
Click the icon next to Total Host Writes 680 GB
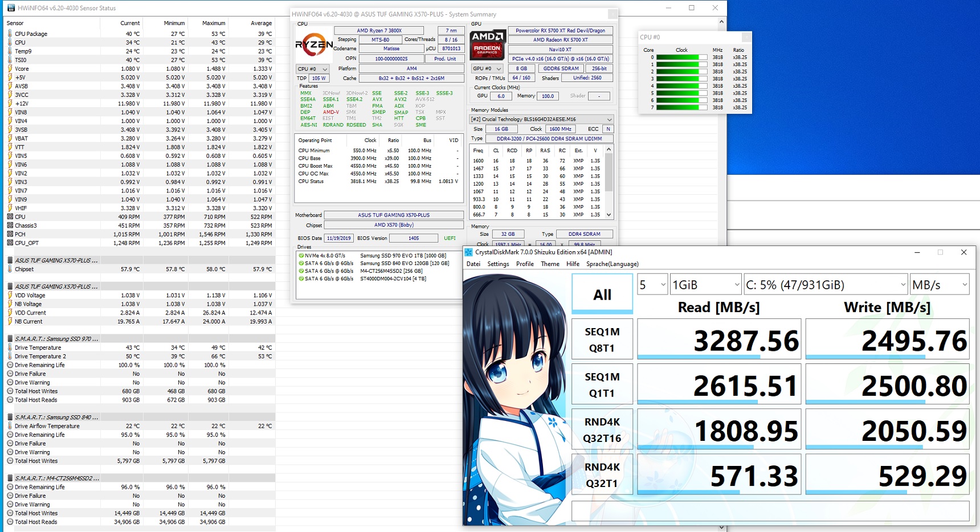click(x=10, y=391)
